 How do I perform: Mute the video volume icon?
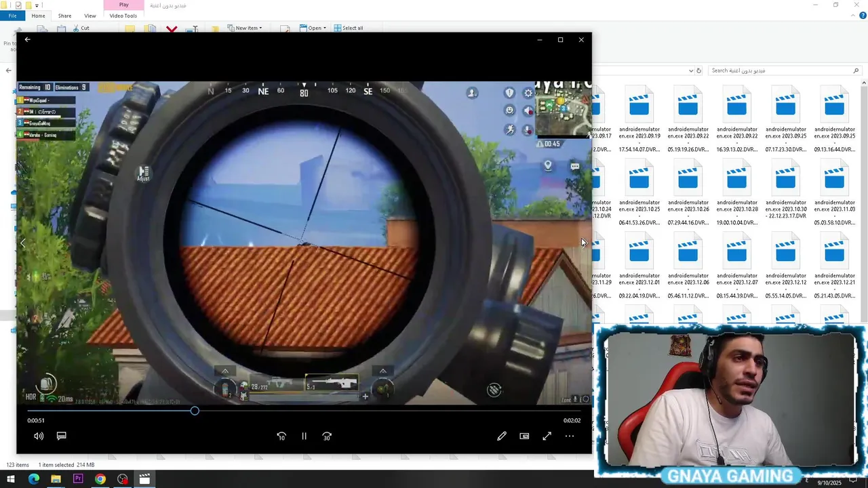[39, 436]
